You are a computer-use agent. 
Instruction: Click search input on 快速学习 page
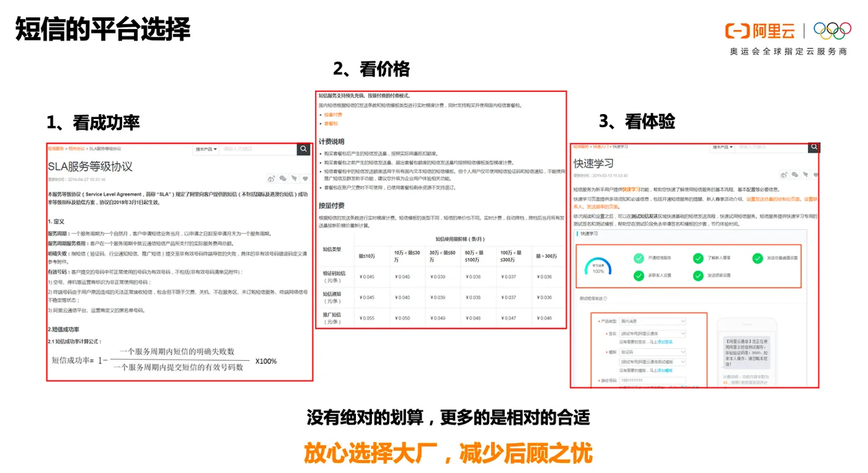pyautogui.click(x=772, y=147)
